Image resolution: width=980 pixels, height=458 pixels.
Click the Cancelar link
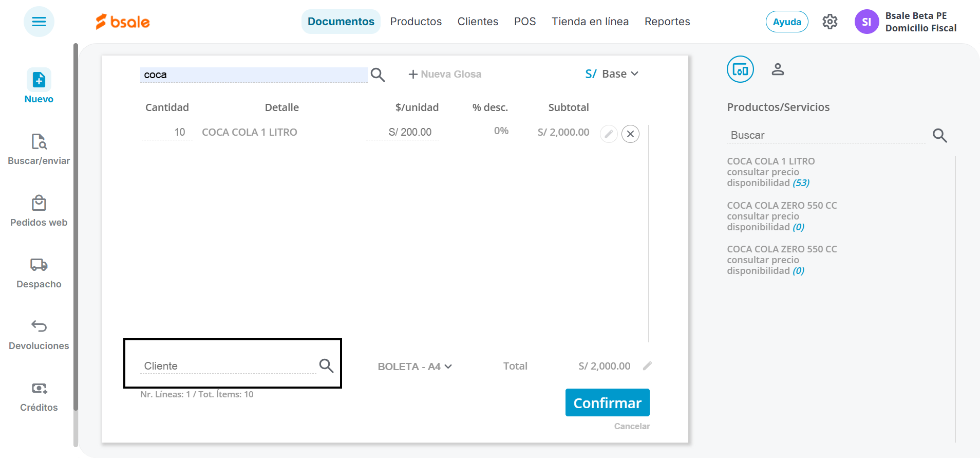632,426
